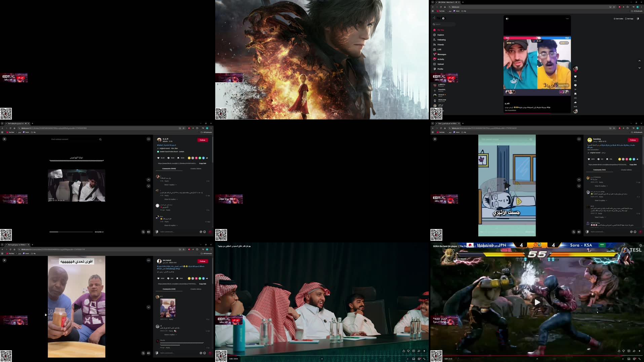Open the Comments (747) tab on bendoq's page
Image resolution: width=644 pixels, height=362 pixels.
tap(599, 170)
